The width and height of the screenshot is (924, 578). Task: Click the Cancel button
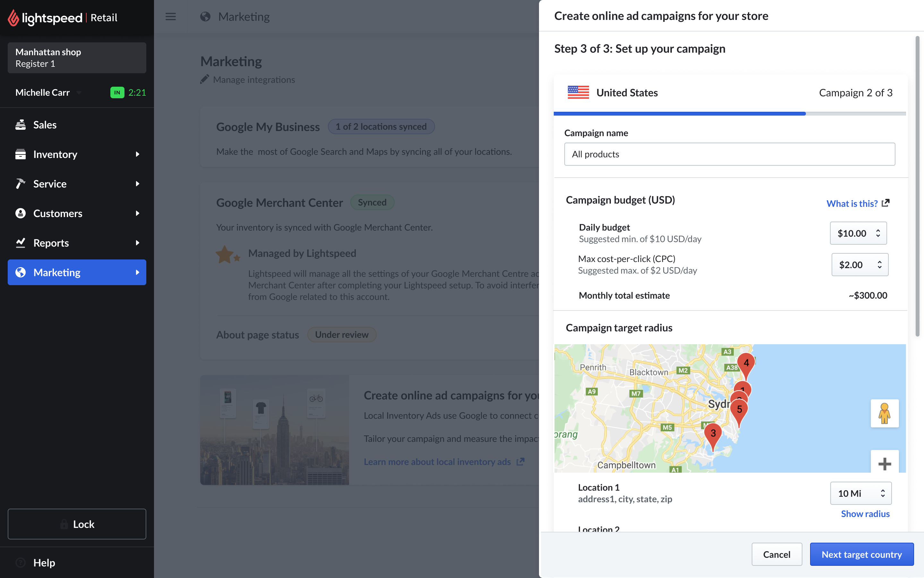coord(777,554)
